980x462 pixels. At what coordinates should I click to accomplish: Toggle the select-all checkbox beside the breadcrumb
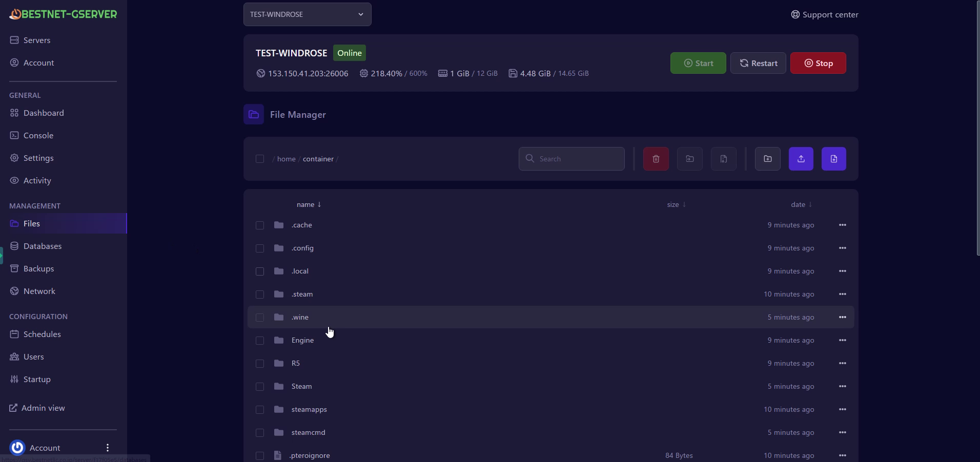tap(260, 159)
